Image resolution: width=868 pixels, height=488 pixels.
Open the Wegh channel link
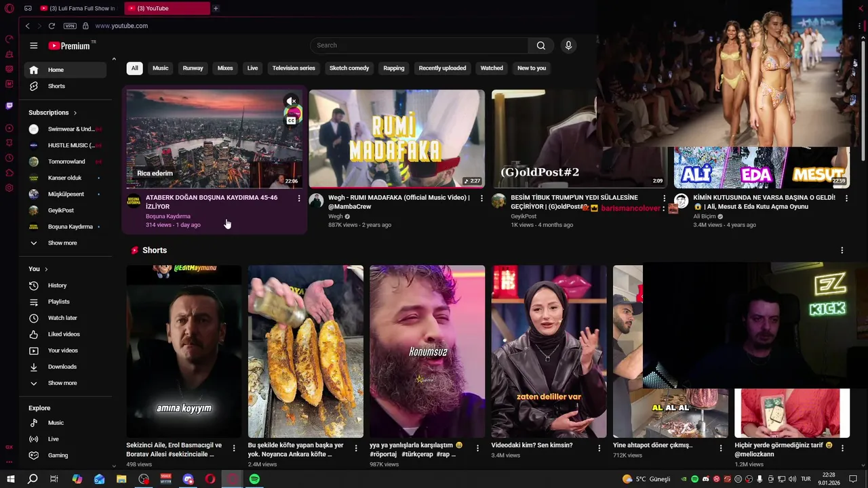[336, 216]
